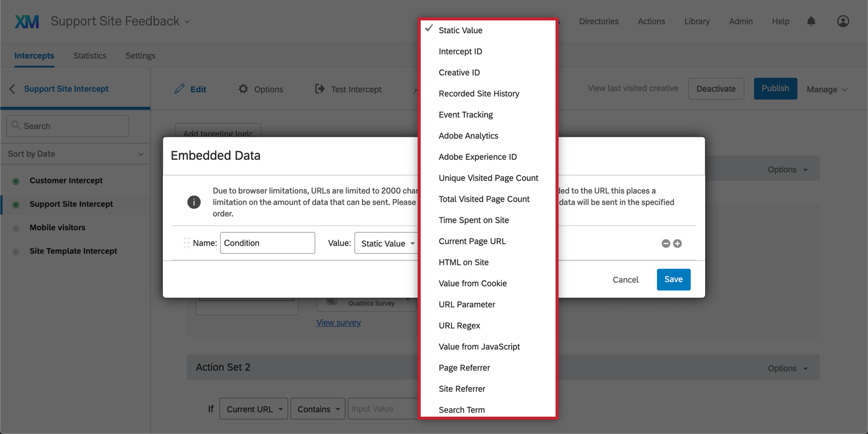
Task: Click the pencil Edit icon
Action: pyautogui.click(x=179, y=89)
